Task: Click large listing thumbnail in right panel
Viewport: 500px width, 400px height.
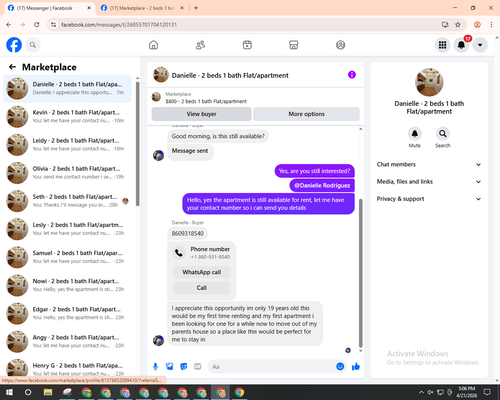Action: pos(429,82)
